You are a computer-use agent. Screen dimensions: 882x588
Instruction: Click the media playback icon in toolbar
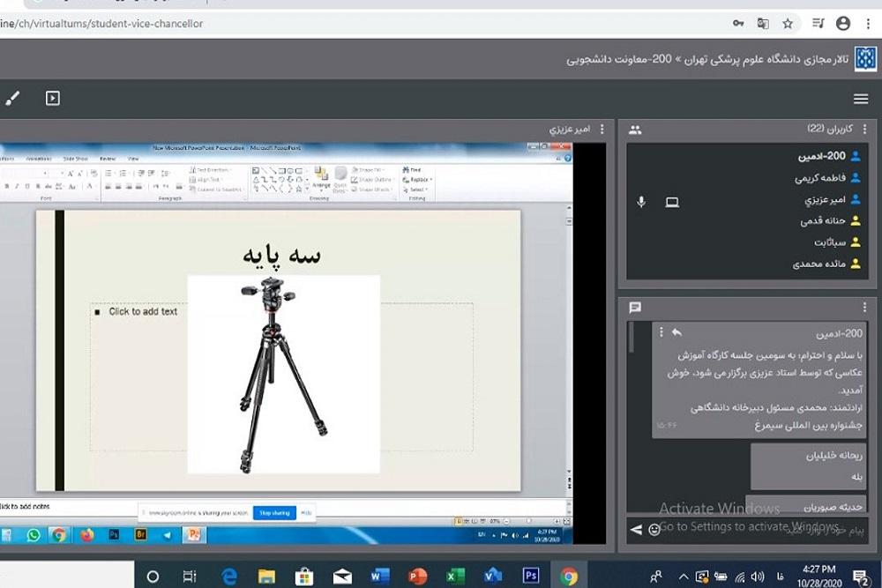(x=53, y=99)
